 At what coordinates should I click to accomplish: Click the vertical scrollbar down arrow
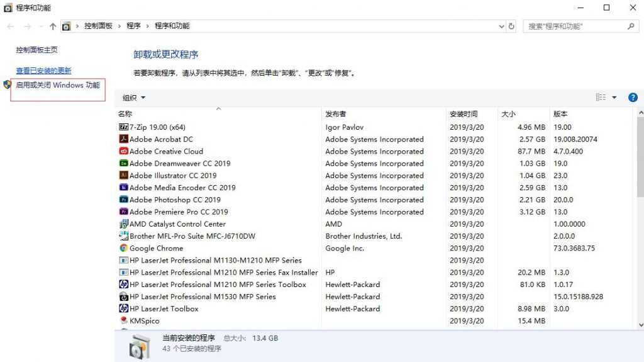[x=641, y=325]
